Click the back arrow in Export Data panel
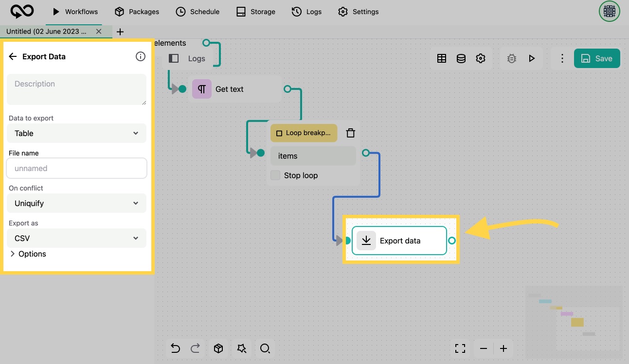The width and height of the screenshot is (629, 364). coord(13,56)
